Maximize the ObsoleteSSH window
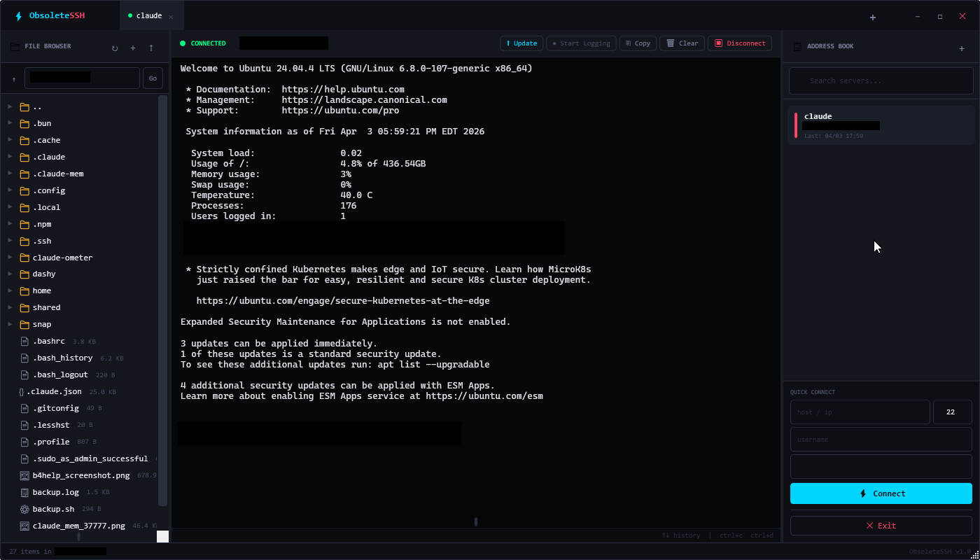 (x=940, y=17)
